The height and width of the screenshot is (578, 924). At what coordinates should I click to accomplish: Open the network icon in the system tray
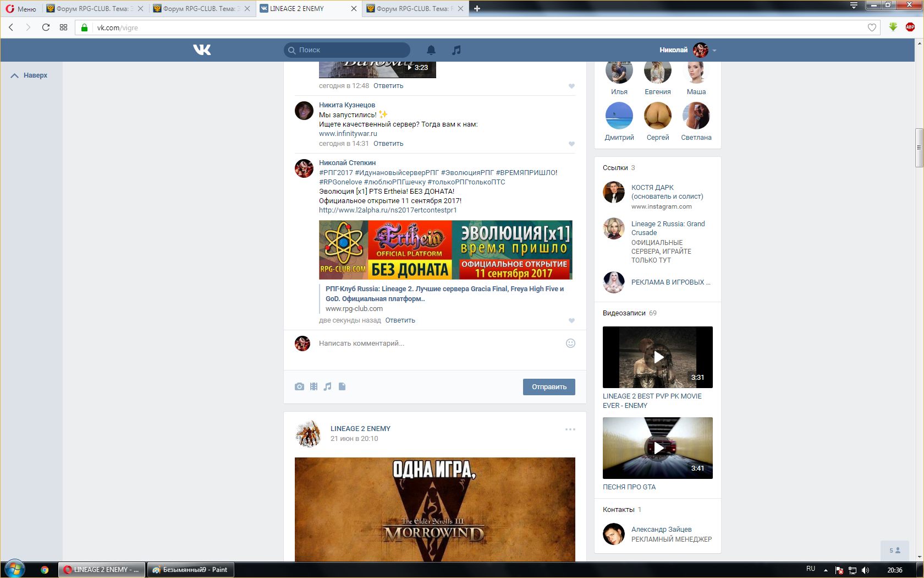[x=853, y=570]
